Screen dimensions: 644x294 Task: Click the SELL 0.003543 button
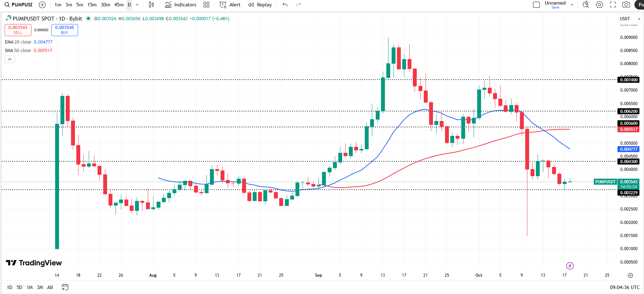[18, 30]
